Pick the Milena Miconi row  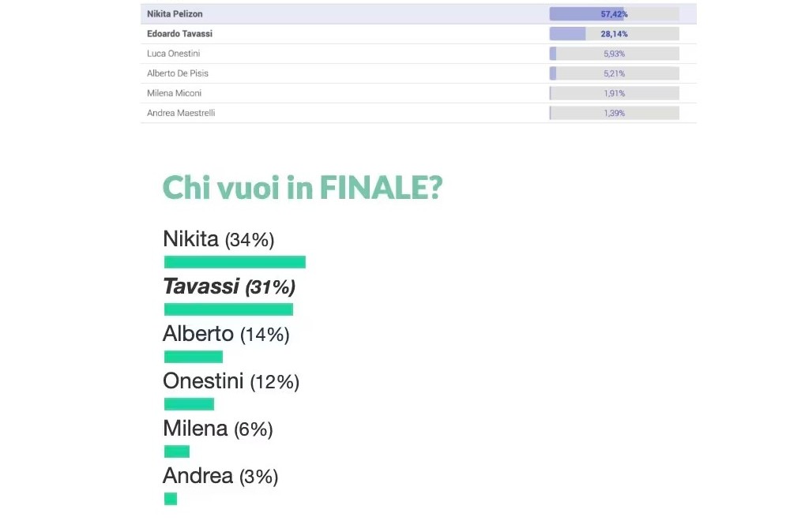pyautogui.click(x=418, y=93)
